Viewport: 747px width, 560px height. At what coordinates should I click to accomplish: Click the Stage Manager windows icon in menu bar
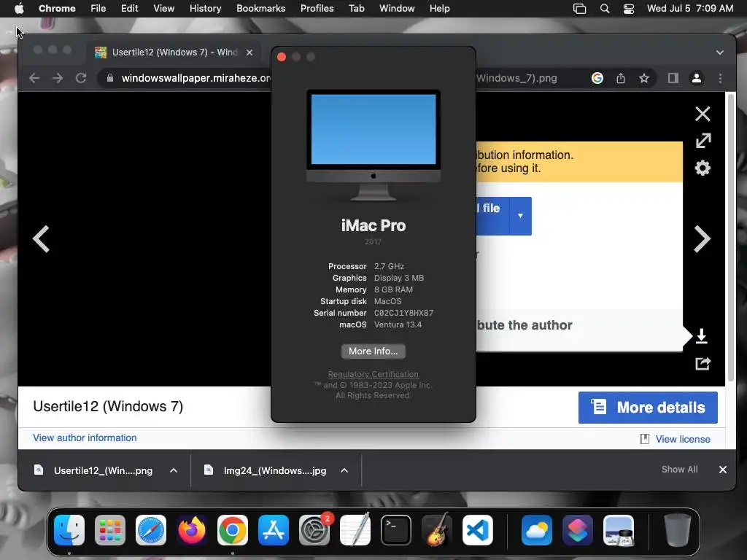click(579, 9)
